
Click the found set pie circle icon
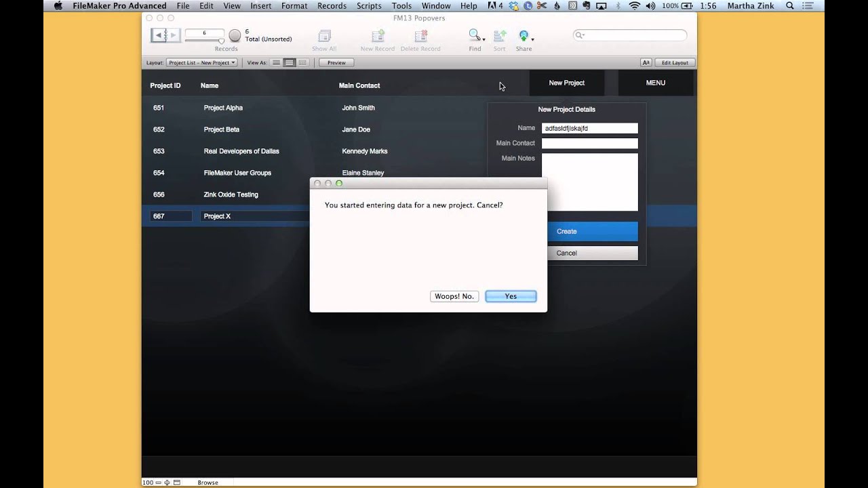pyautogui.click(x=235, y=35)
